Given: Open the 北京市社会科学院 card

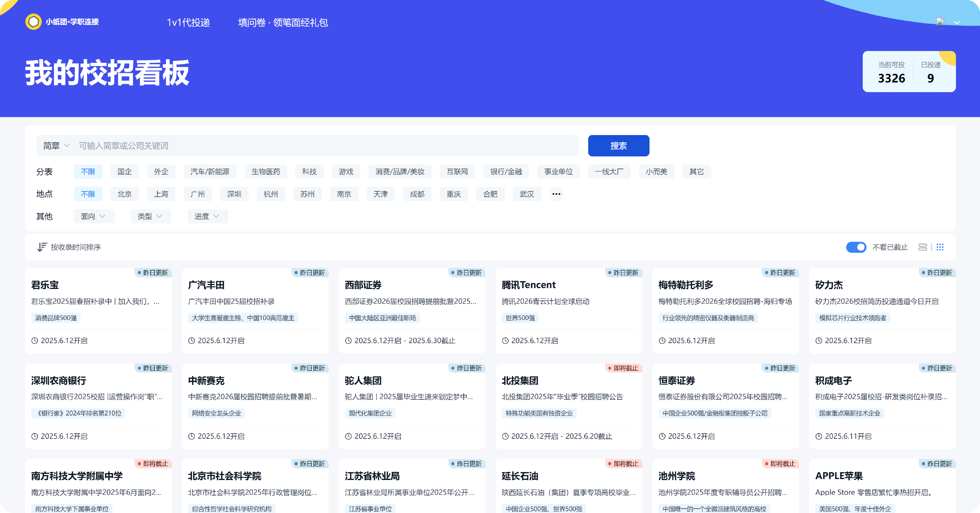Looking at the screenshot, I should (x=255, y=486).
